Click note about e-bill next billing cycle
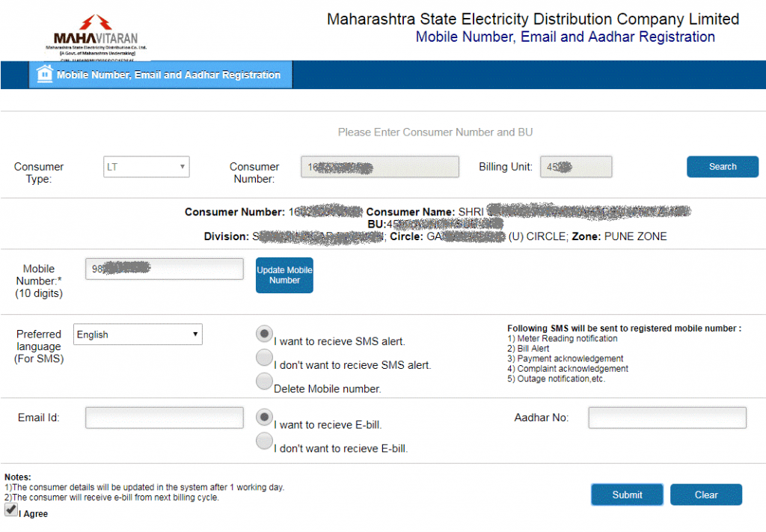This screenshot has width=766, height=532. [x=112, y=498]
